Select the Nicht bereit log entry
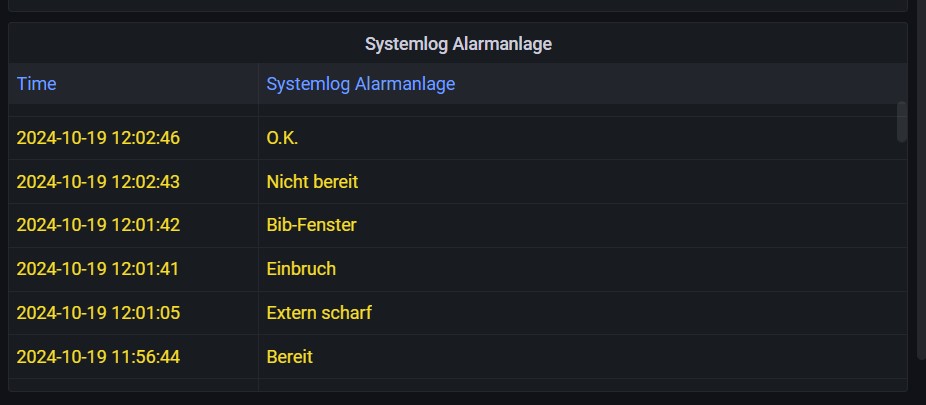This screenshot has width=926, height=405. click(x=312, y=182)
